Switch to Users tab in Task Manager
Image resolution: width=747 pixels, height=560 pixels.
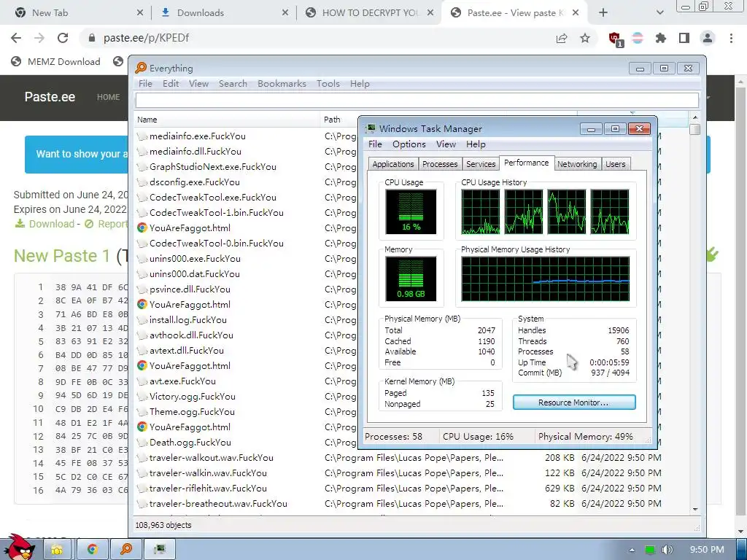tap(616, 164)
